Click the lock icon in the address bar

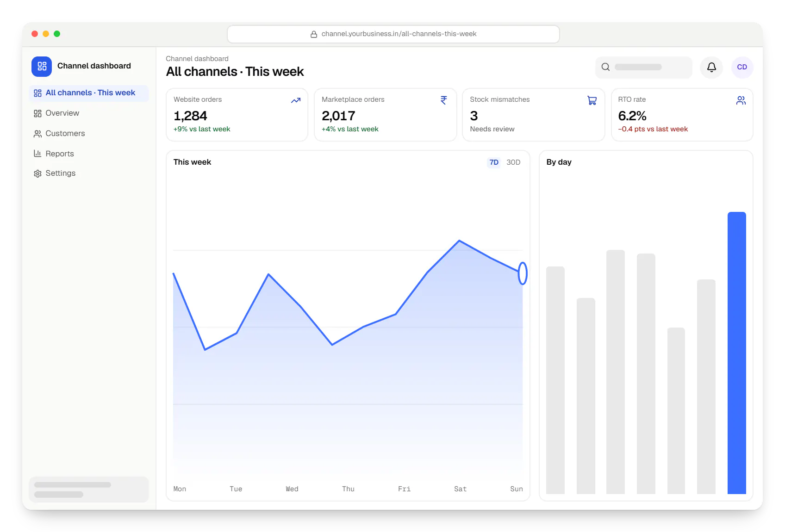[314, 34]
